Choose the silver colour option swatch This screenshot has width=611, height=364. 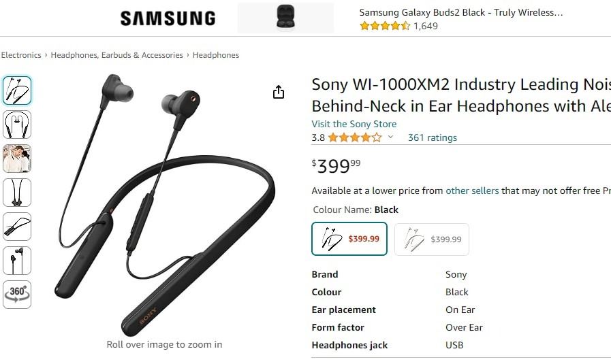tap(432, 239)
